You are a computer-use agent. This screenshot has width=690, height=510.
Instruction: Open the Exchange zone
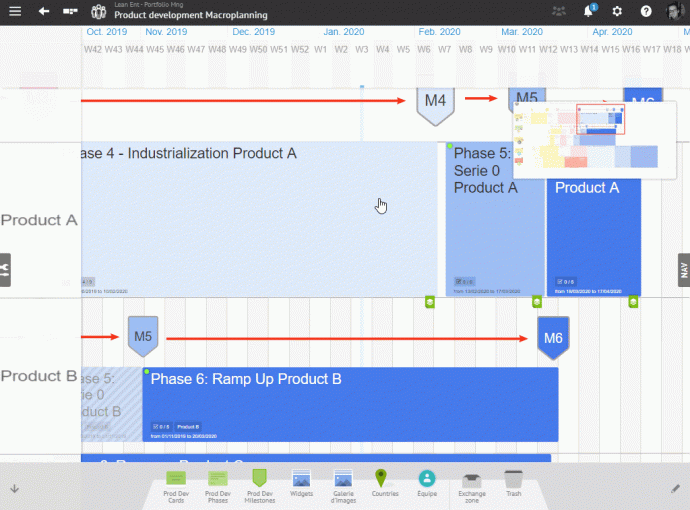pyautogui.click(x=472, y=488)
